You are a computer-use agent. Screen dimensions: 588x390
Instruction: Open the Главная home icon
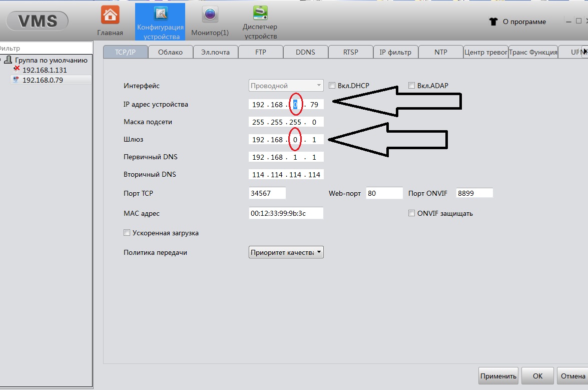click(110, 15)
